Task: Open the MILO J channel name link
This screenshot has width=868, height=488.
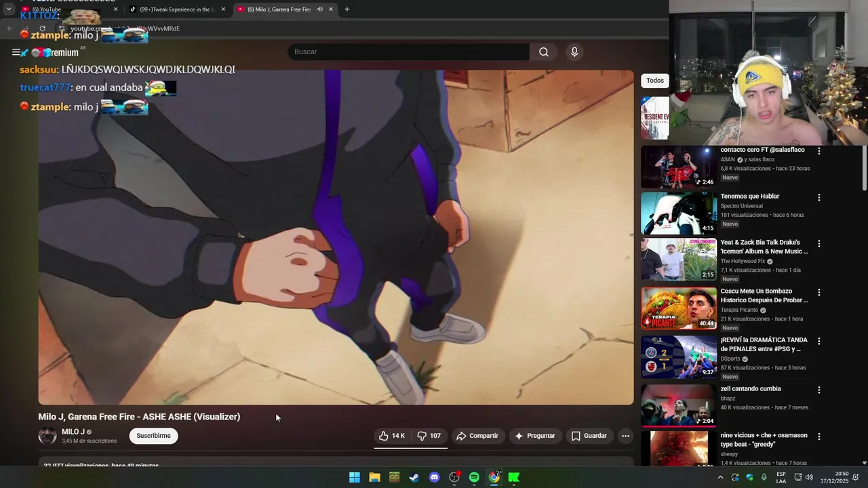Action: pyautogui.click(x=73, y=432)
